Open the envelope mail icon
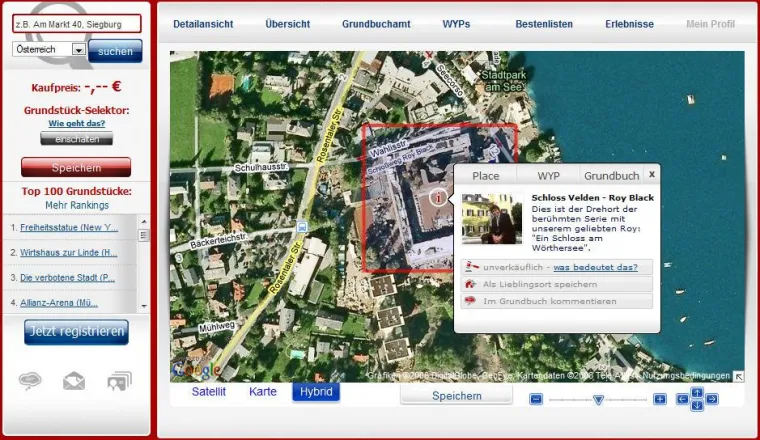Screen dimensions: 760x440 click(x=74, y=381)
